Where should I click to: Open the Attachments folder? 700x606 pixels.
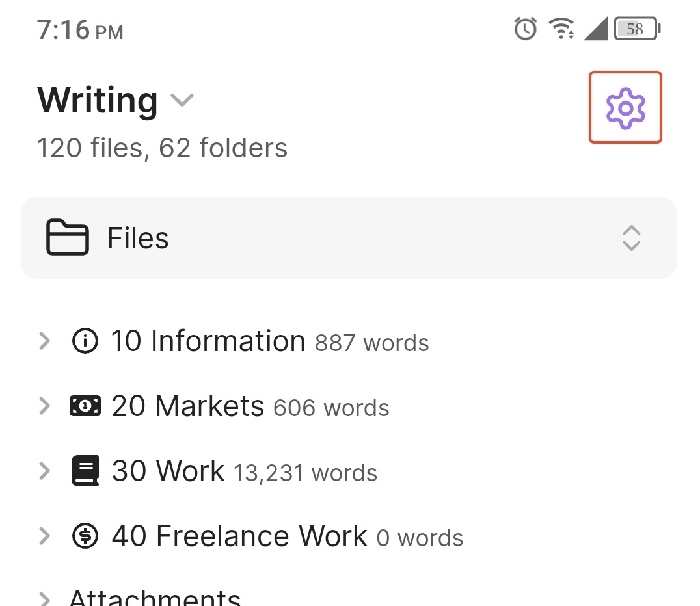(155, 597)
